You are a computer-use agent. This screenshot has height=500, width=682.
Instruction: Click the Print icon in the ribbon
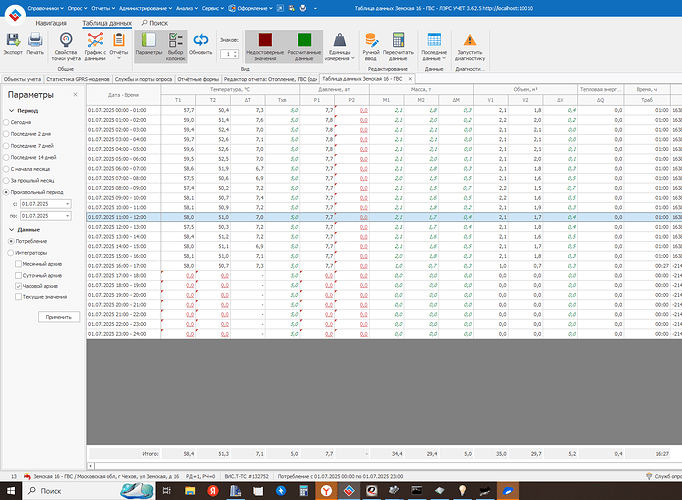[x=35, y=42]
